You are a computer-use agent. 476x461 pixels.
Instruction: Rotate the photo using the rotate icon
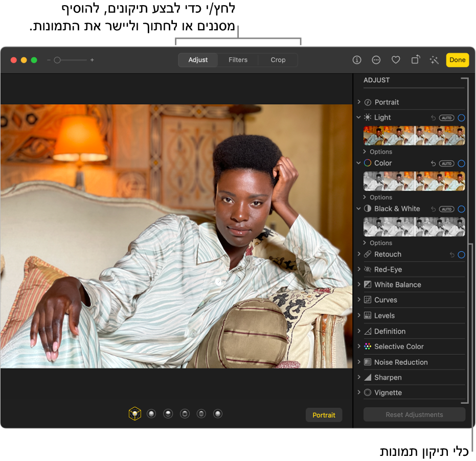coord(415,60)
